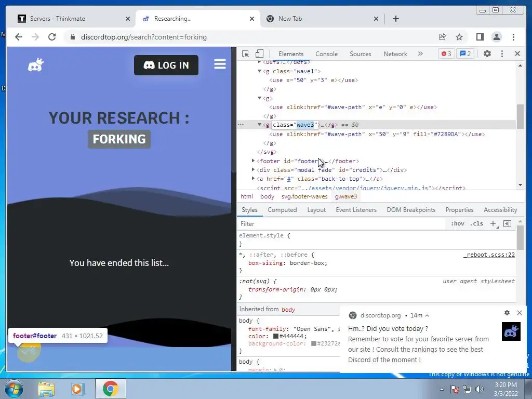This screenshot has height=399, width=532.
Task: Click the #23272a background color swatch
Action: [x=314, y=344]
